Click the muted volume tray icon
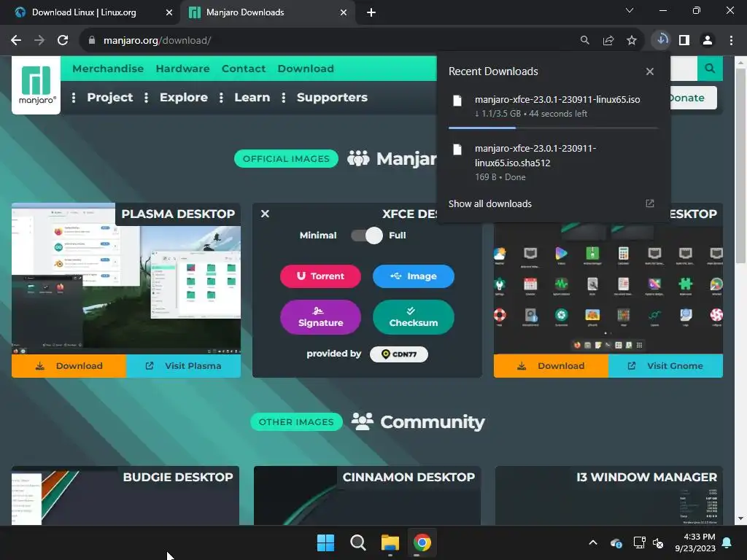The height and width of the screenshot is (560, 747). [x=658, y=542]
